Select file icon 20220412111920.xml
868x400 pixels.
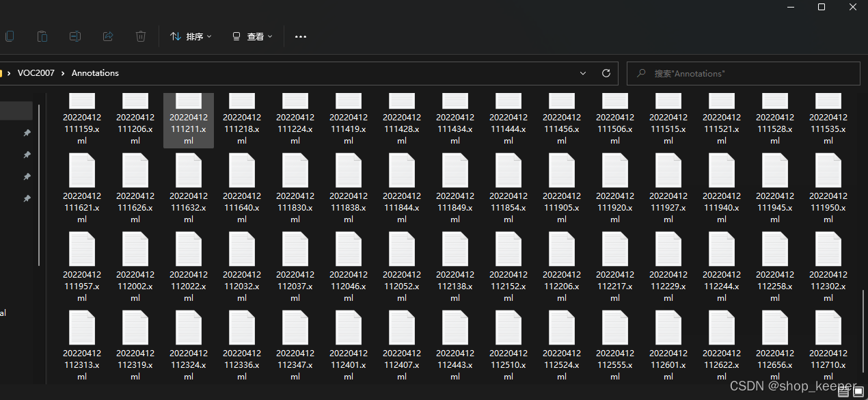(x=615, y=170)
